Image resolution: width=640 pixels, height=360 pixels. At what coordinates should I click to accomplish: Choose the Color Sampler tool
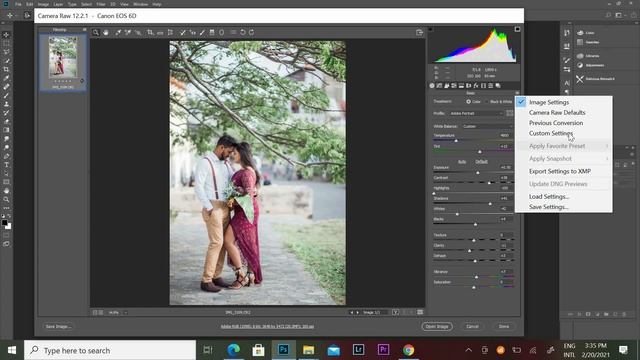click(x=128, y=33)
